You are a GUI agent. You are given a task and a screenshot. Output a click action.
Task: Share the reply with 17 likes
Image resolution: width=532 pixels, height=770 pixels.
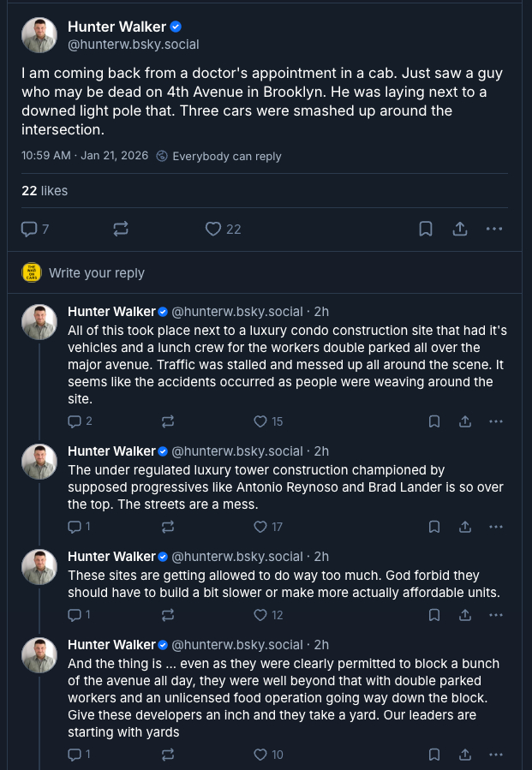click(465, 527)
